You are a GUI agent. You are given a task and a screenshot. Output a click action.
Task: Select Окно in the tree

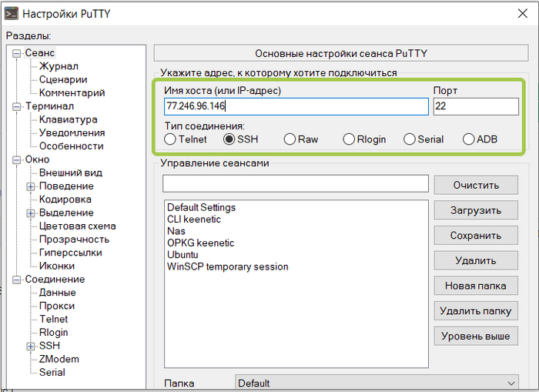click(37, 159)
